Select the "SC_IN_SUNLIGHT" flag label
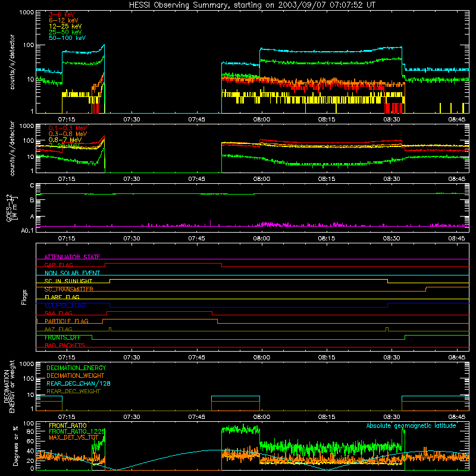The image size is (476, 476). [68, 281]
